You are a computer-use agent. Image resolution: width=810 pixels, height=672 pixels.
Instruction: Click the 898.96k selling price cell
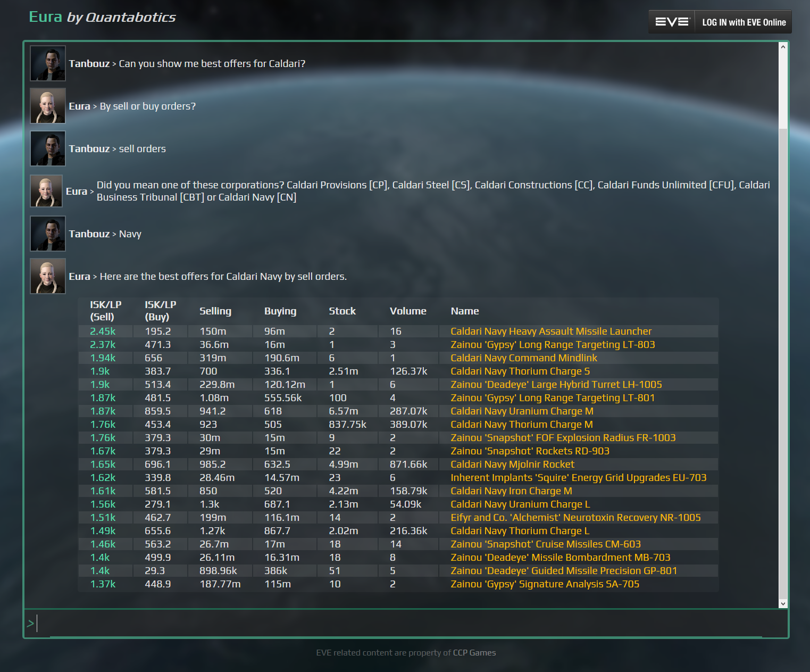[219, 570]
